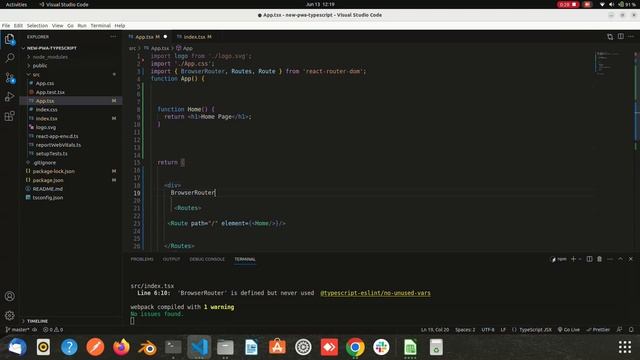Open package.json in the explorer
The image size is (640, 360).
pos(48,180)
